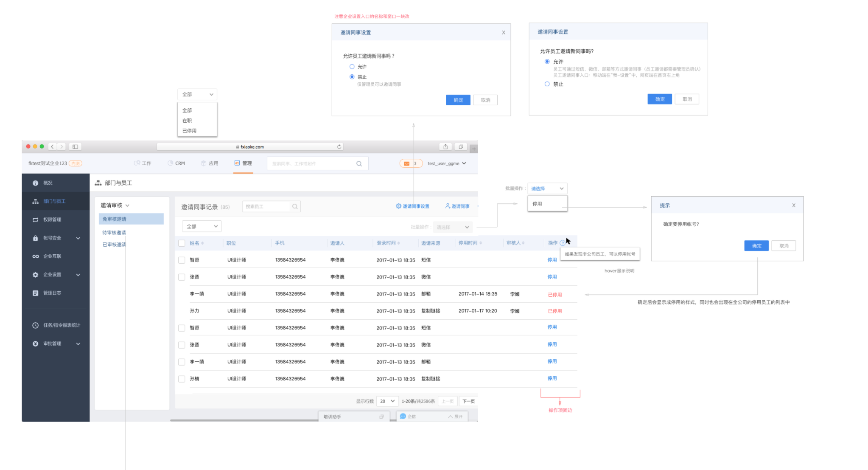Click the browser forward arrow

click(62, 146)
